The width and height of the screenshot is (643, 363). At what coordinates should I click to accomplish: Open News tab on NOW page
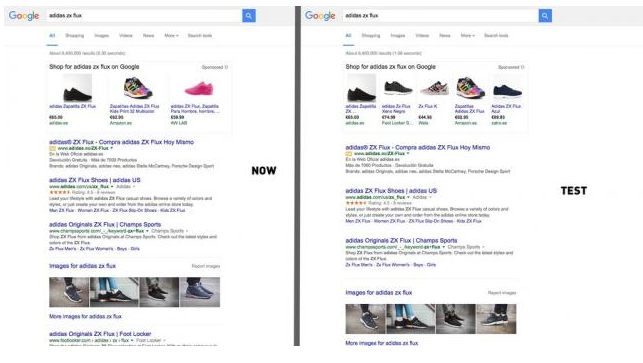[148, 36]
